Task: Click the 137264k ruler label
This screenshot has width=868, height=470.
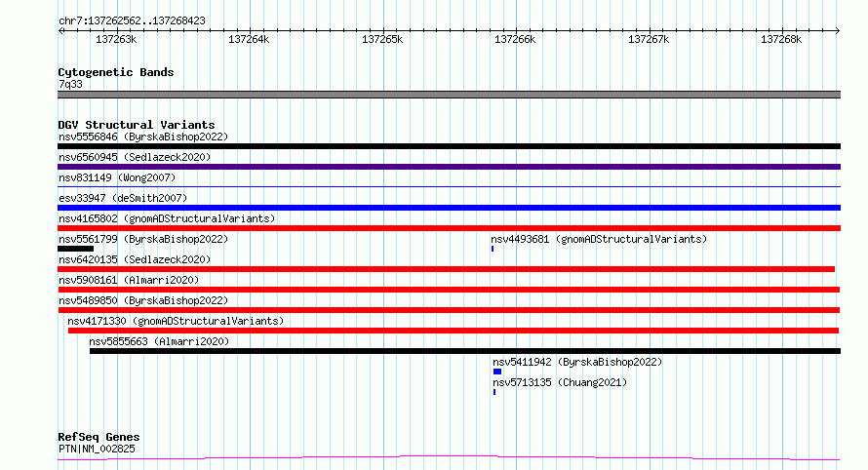Action: [249, 39]
